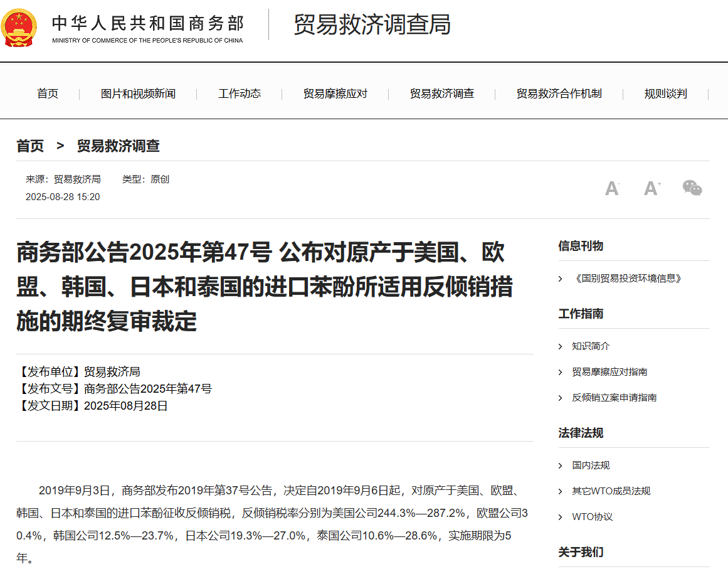Open 反倾销立案申请指南 sidebar link

coord(614,398)
